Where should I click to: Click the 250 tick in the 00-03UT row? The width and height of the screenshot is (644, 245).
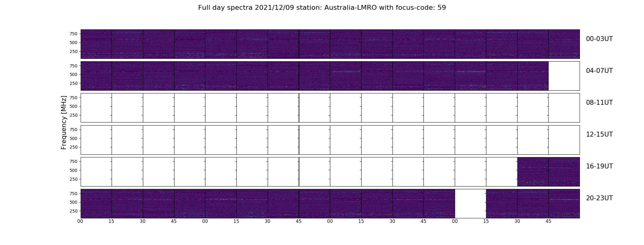(x=74, y=51)
